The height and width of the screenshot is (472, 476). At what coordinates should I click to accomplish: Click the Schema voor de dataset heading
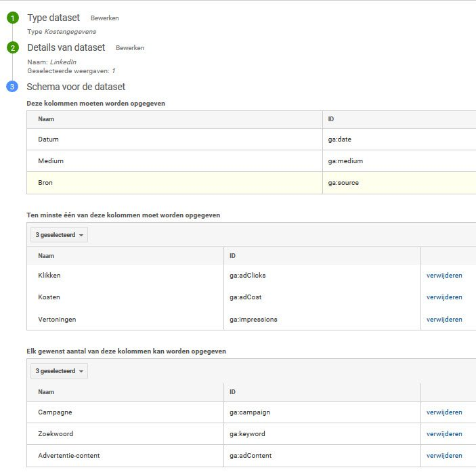(x=76, y=87)
